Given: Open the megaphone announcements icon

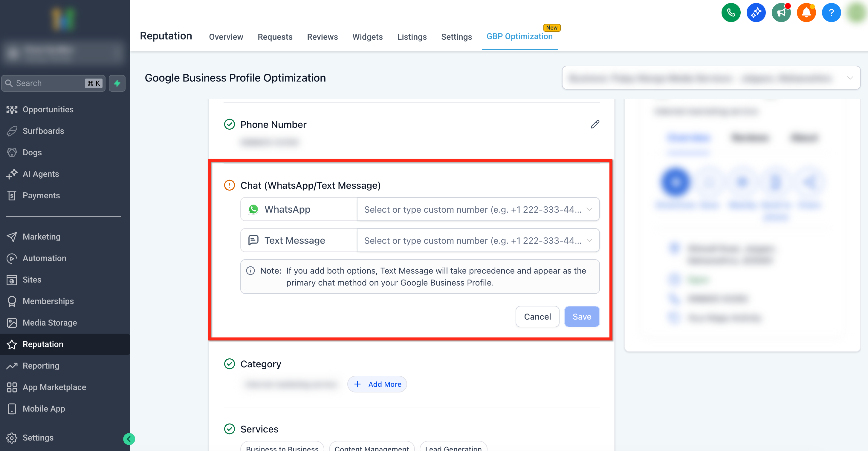Looking at the screenshot, I should coord(781,13).
